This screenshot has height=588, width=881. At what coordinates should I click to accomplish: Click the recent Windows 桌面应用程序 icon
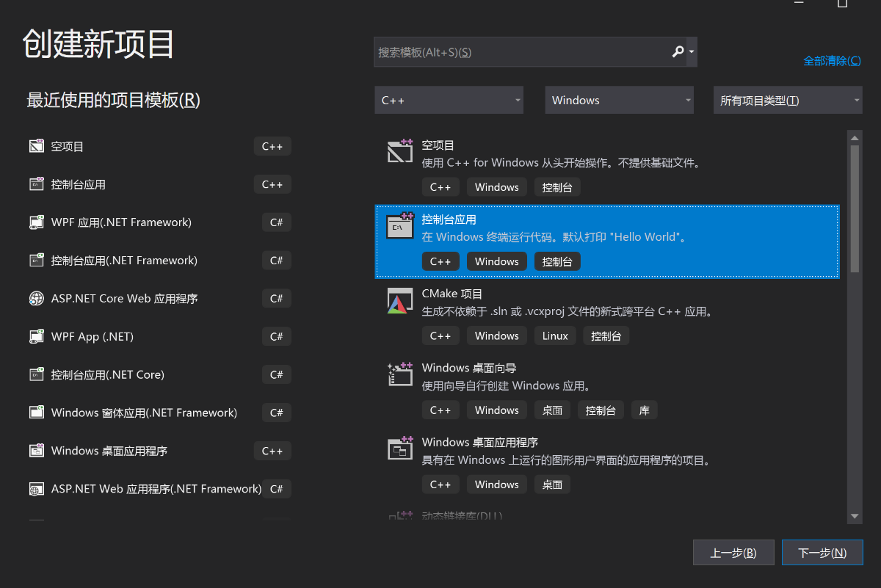(x=37, y=451)
